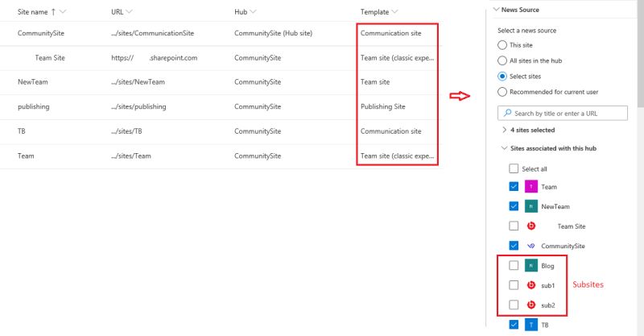Click the publishing site name cell

click(x=33, y=107)
